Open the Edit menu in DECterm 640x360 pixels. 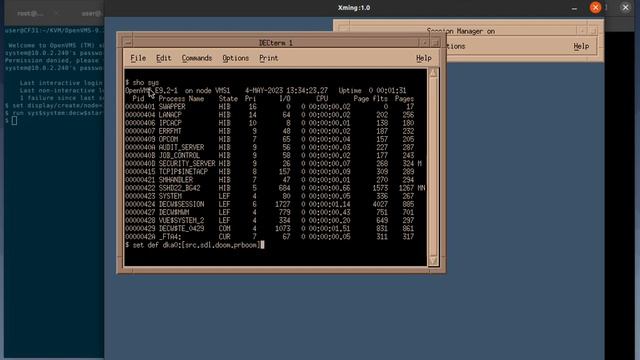[164, 58]
